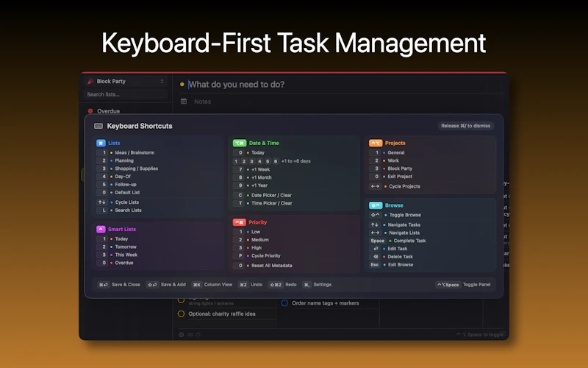Select the Planning list shortcut
The image size is (588, 368).
click(x=115, y=160)
